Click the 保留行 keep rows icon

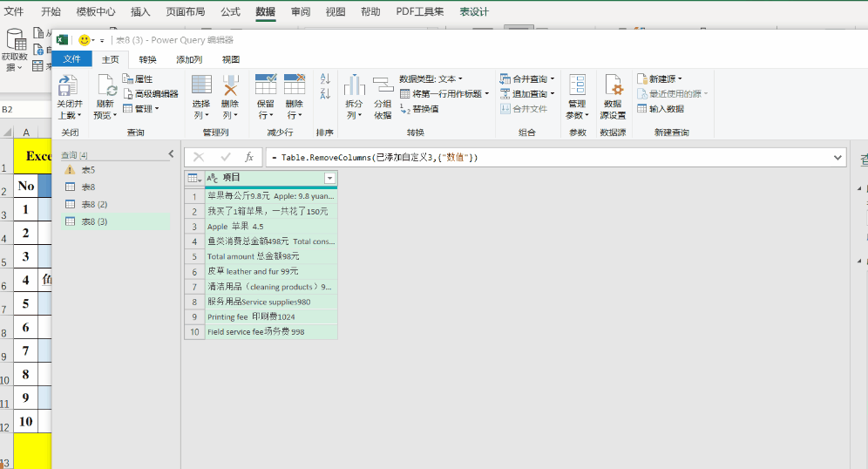[x=266, y=85]
